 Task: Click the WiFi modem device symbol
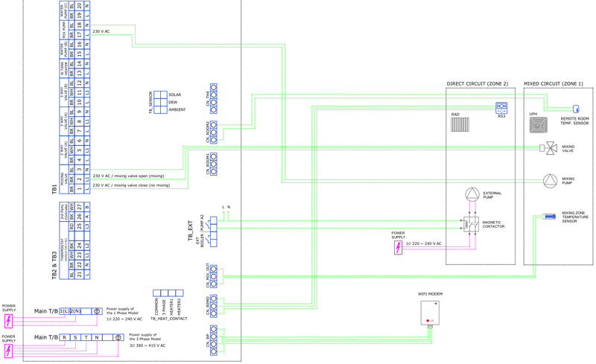pos(430,313)
